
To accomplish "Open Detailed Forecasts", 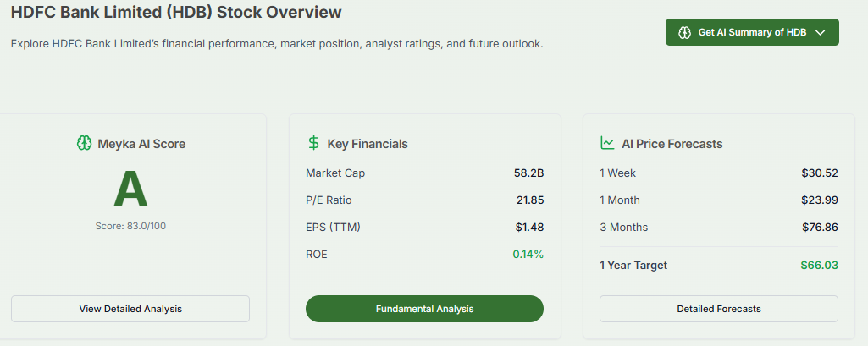I will tap(718, 309).
